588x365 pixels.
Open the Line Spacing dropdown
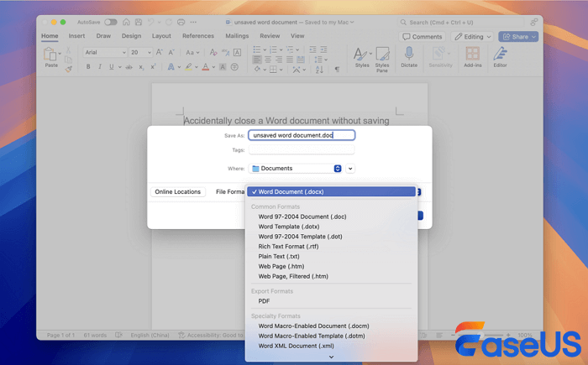pos(320,60)
